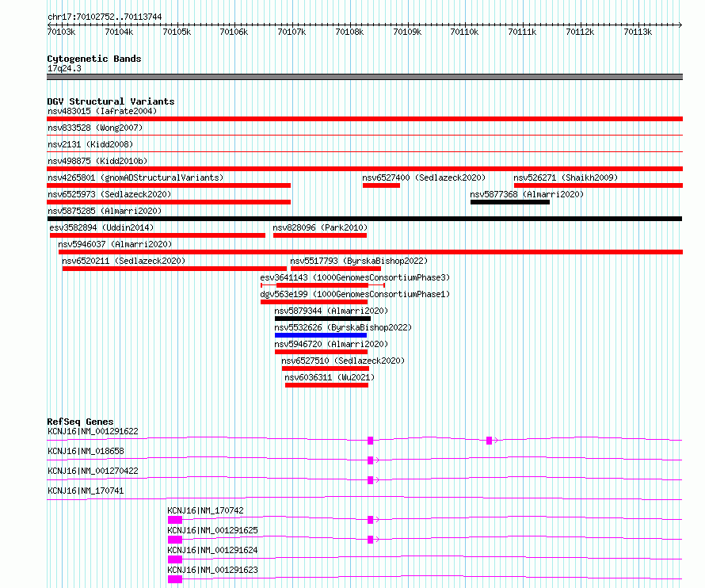Click second exon of KCNJ16|NM_001291622 near 70110k
The image size is (705, 588).
[490, 441]
